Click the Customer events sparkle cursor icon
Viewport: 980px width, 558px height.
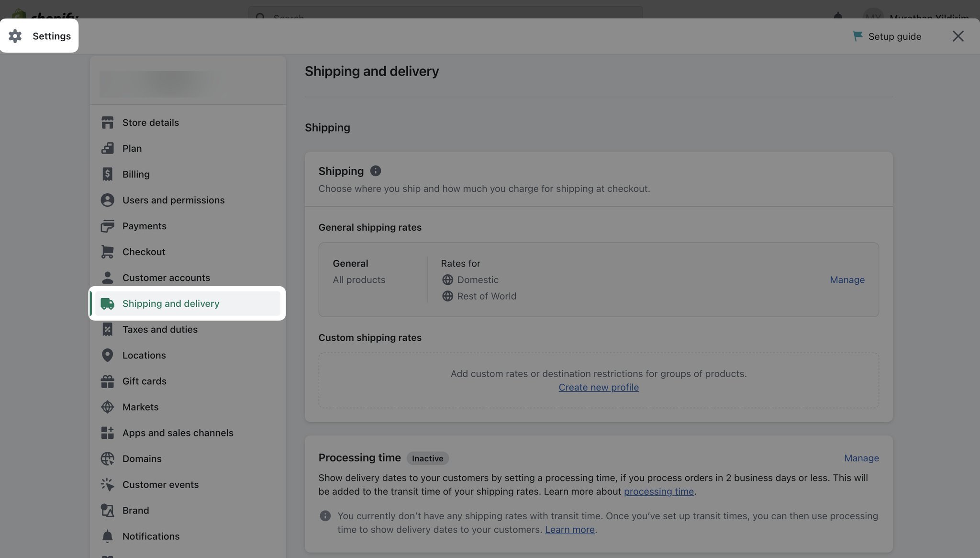click(x=107, y=484)
